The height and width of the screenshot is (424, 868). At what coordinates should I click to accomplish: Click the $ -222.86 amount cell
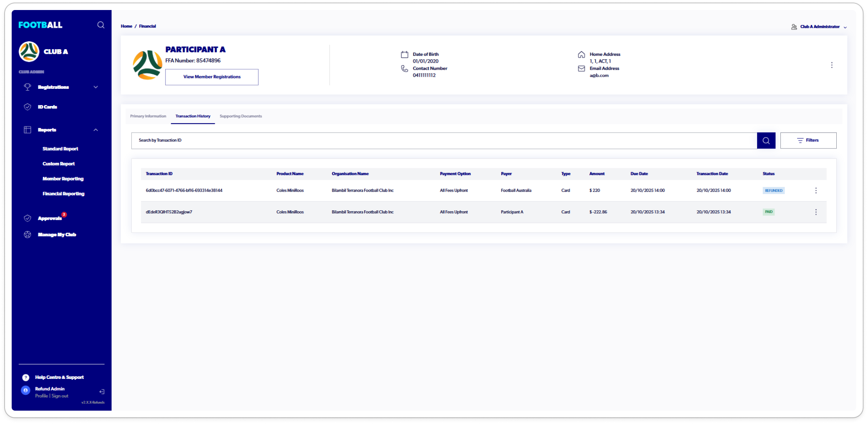click(x=598, y=212)
